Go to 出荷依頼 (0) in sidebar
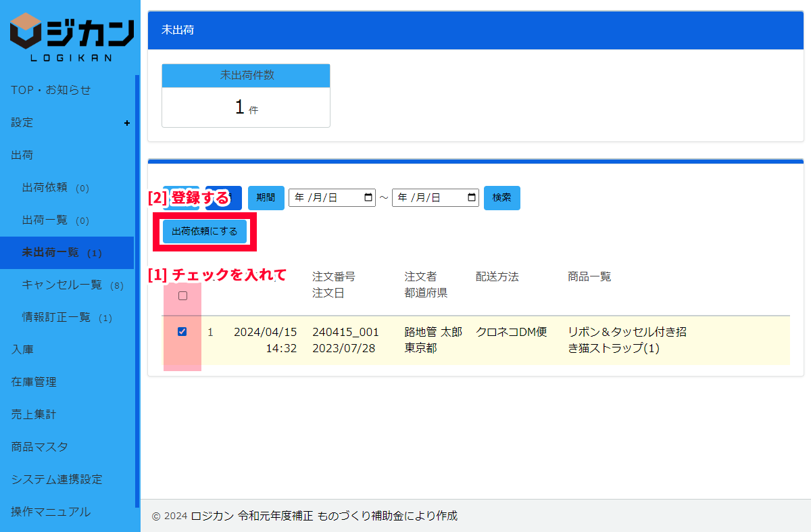The width and height of the screenshot is (811, 532). click(x=55, y=188)
